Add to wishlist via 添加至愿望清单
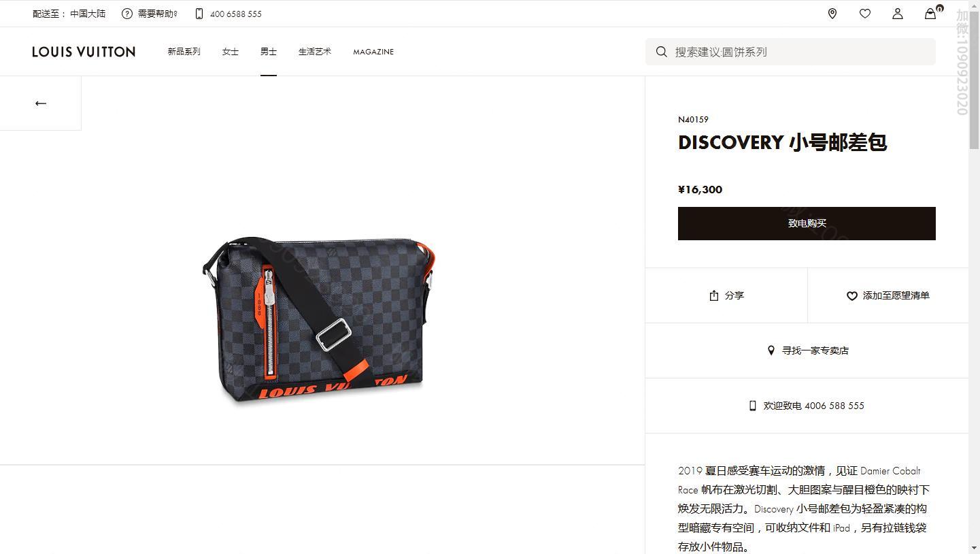 point(888,295)
